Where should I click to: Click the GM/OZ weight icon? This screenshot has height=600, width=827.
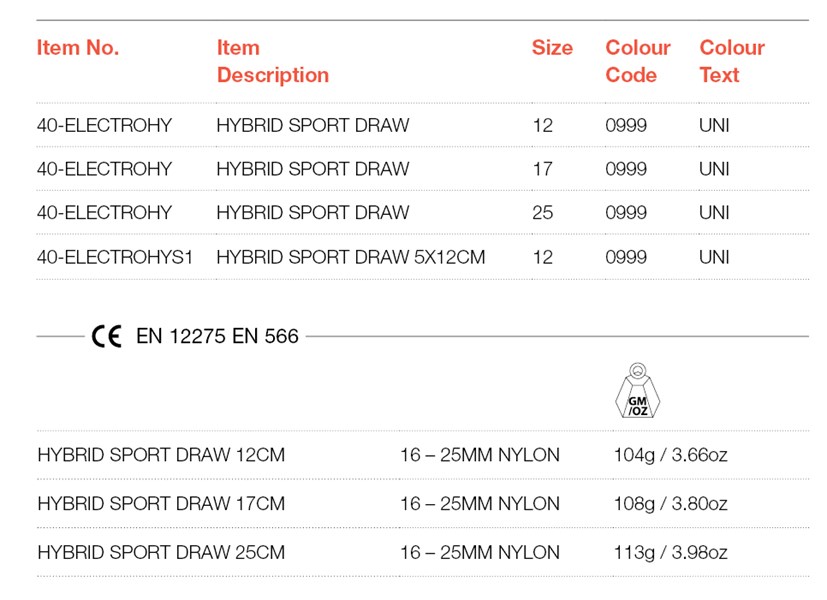click(638, 391)
